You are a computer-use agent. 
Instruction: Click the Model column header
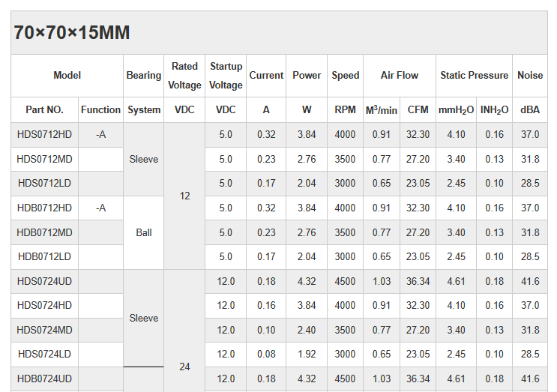point(67,75)
